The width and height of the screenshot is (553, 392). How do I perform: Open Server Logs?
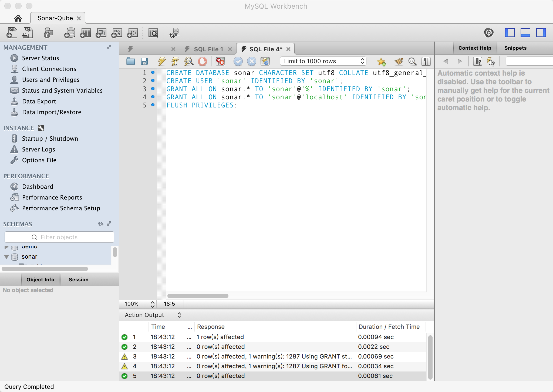click(x=38, y=150)
